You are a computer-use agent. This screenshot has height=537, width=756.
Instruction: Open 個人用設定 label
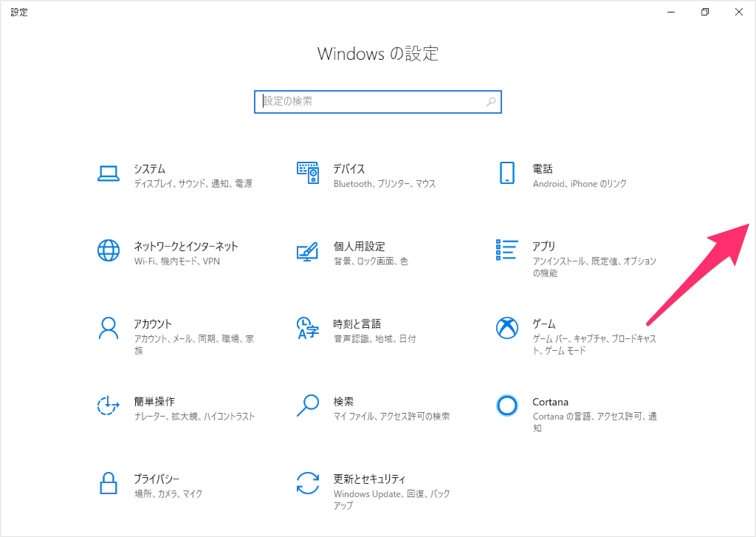point(359,246)
